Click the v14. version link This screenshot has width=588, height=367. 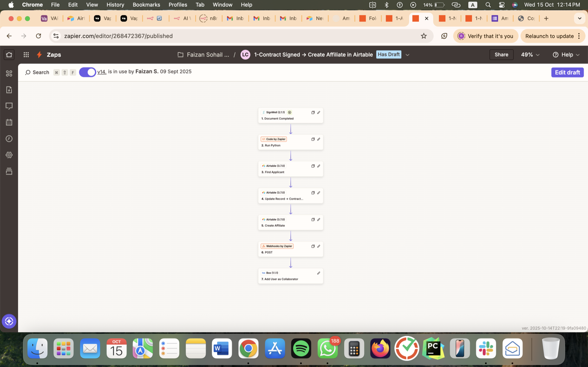pyautogui.click(x=102, y=72)
